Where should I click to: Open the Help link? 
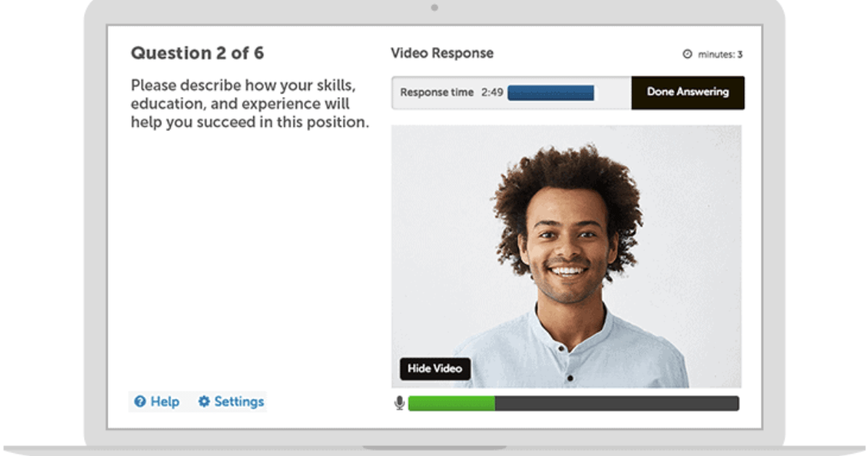(x=156, y=402)
